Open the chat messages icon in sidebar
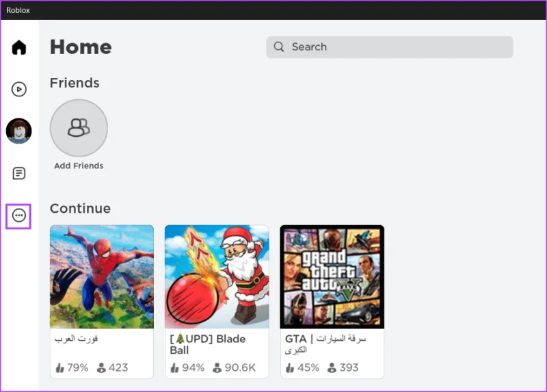Screen dimensions: 547x392 19,173
